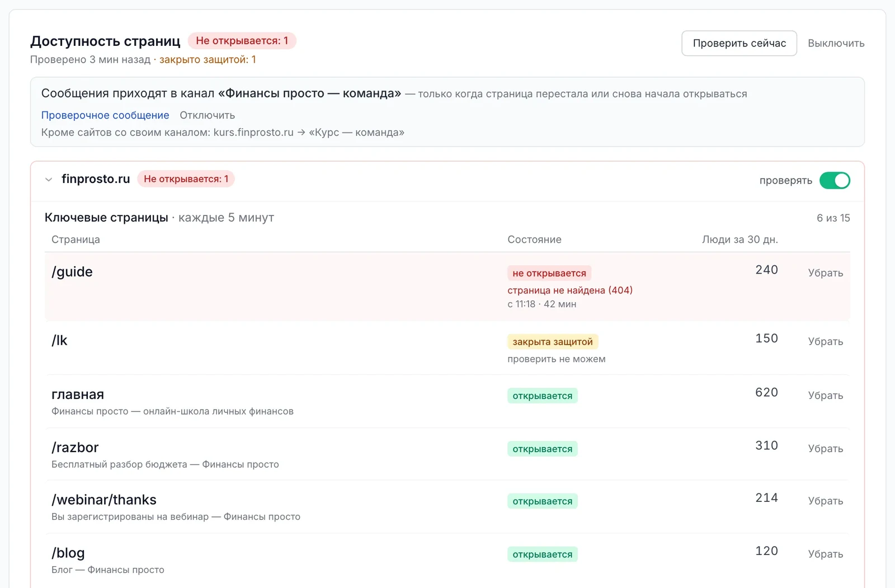Click the Ключевые страницы heading
This screenshot has width=895, height=588.
[106, 218]
